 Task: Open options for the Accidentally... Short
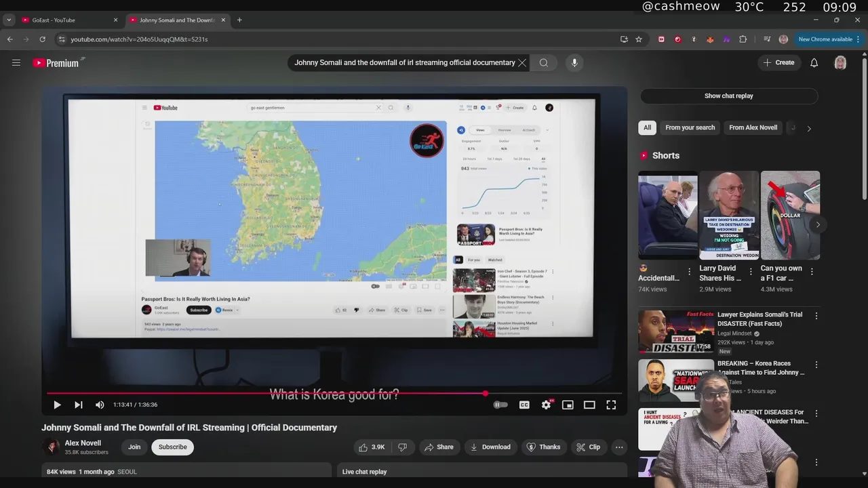click(689, 272)
